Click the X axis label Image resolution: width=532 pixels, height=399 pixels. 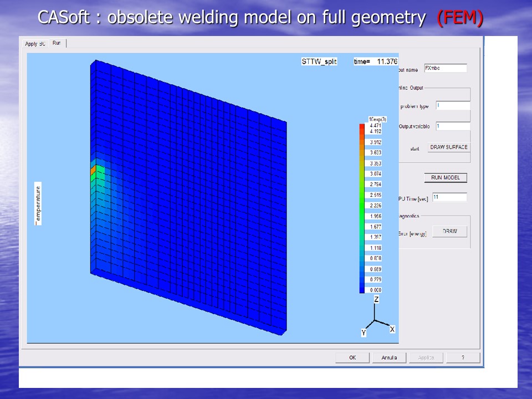(392, 329)
